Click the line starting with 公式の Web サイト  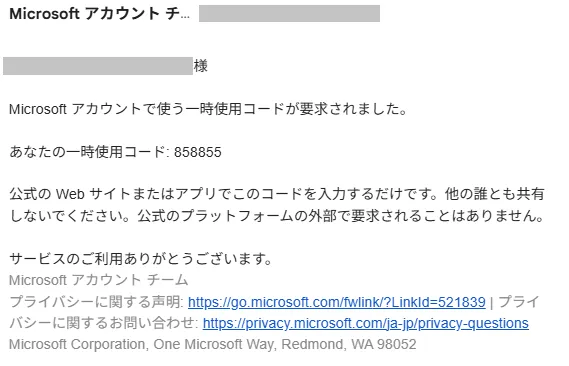tap(277, 194)
